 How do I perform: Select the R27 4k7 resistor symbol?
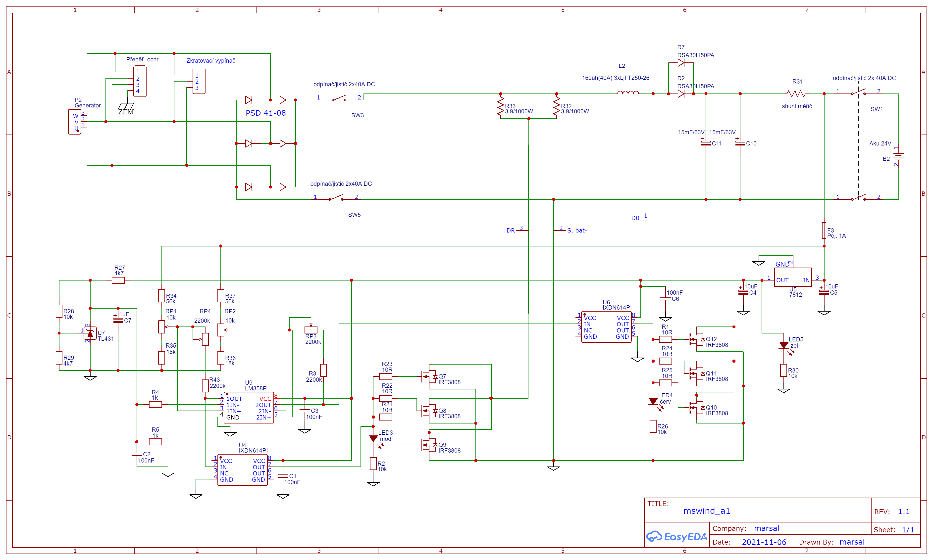point(118,280)
